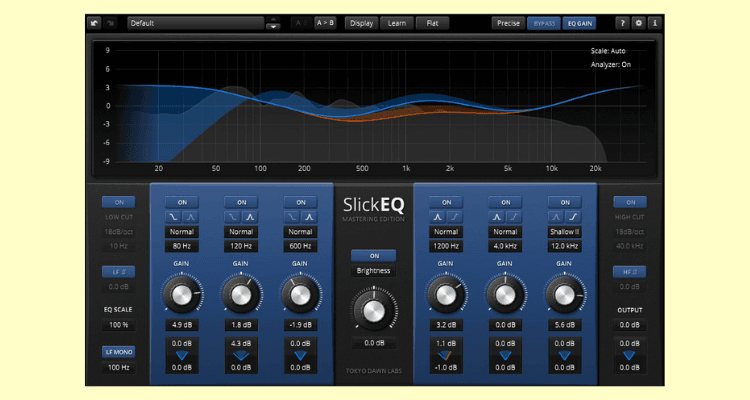Select low shelf shape for the 120 Hz band
This screenshot has height=400, width=750.
pyautogui.click(x=232, y=217)
